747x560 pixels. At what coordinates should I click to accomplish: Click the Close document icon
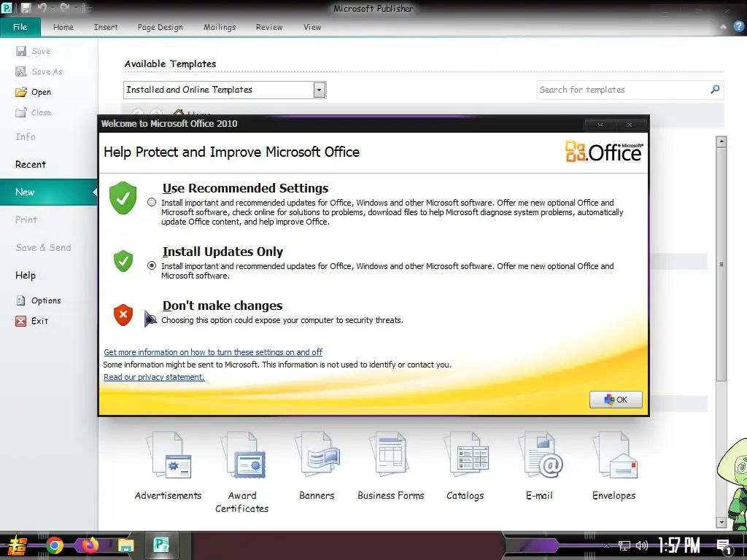(21, 112)
